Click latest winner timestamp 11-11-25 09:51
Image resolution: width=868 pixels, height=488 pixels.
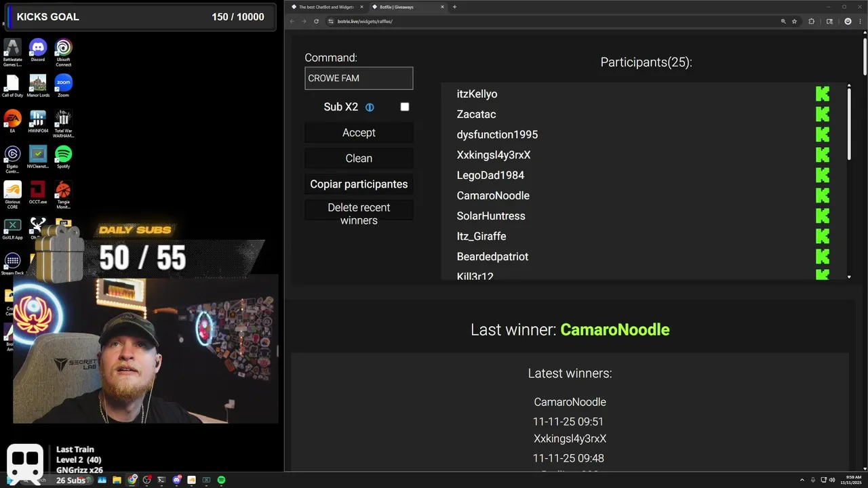(x=568, y=422)
